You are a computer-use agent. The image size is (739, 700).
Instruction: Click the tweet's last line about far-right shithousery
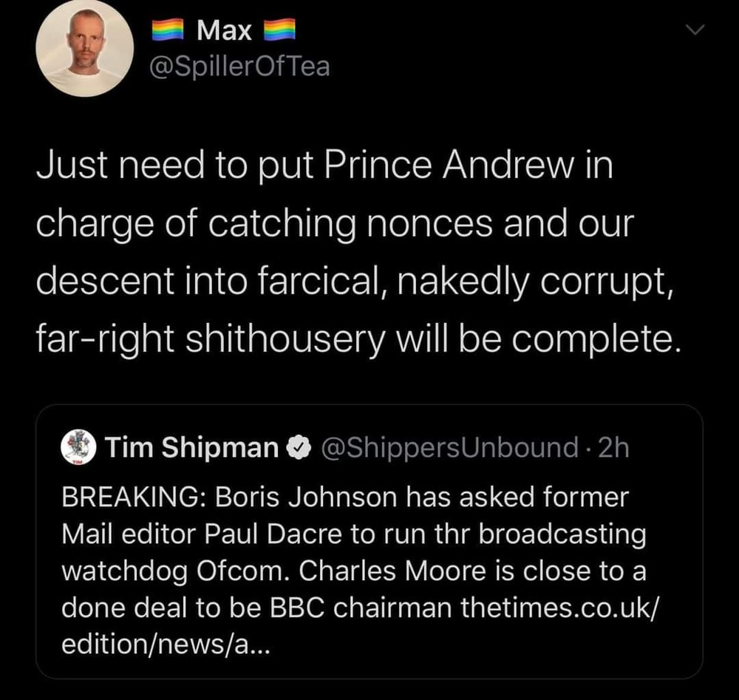tap(355, 339)
